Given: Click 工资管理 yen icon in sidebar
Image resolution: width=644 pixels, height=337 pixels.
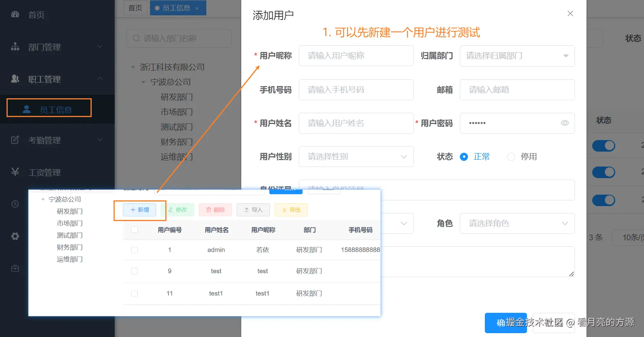Looking at the screenshot, I should click(15, 172).
